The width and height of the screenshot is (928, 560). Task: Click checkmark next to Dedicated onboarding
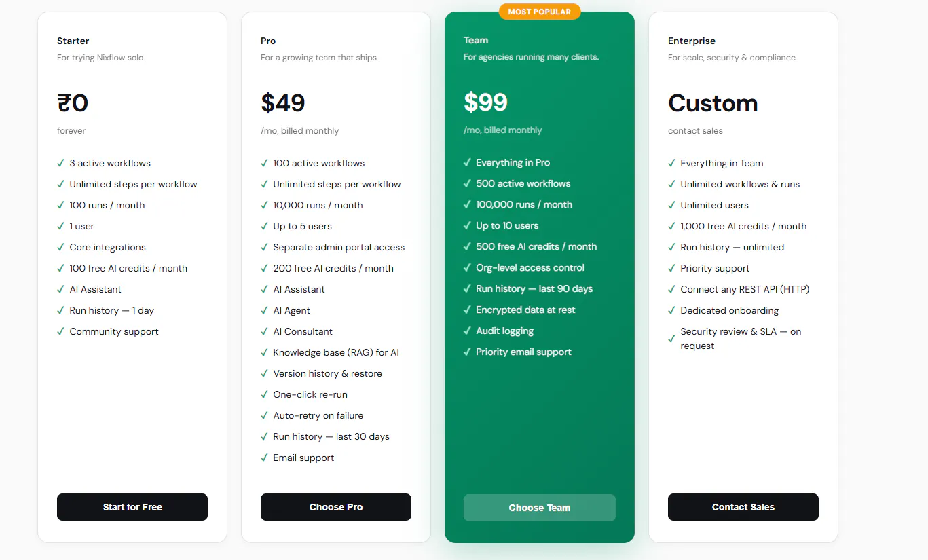(x=671, y=310)
